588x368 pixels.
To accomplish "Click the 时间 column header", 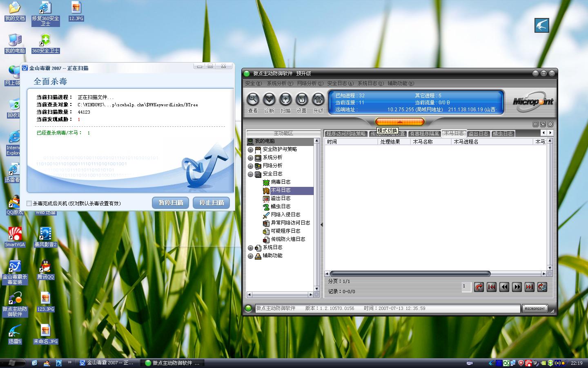I will [x=351, y=142].
